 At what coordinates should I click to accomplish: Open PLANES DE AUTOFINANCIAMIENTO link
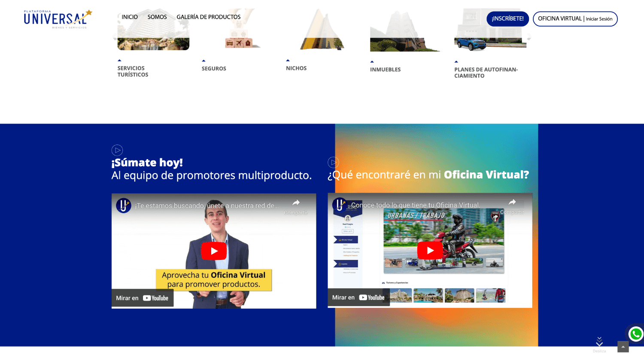pyautogui.click(x=486, y=72)
